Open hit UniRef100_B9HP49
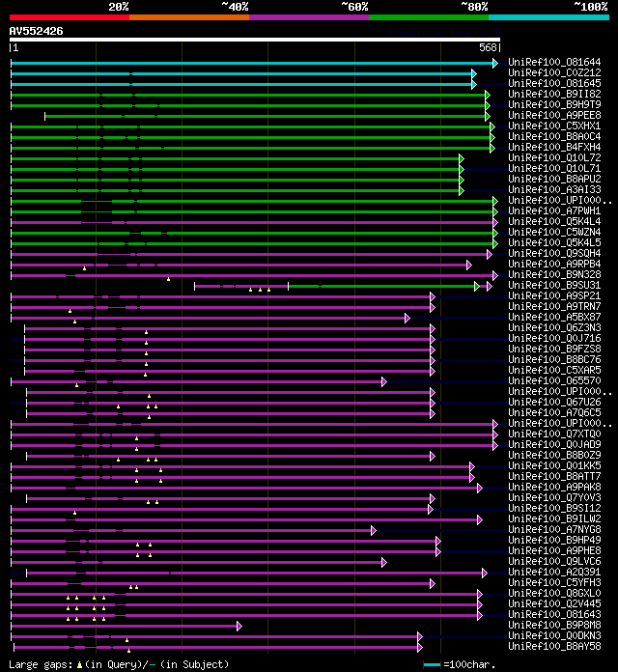Image resolution: width=618 pixels, height=672 pixels. pos(554,540)
